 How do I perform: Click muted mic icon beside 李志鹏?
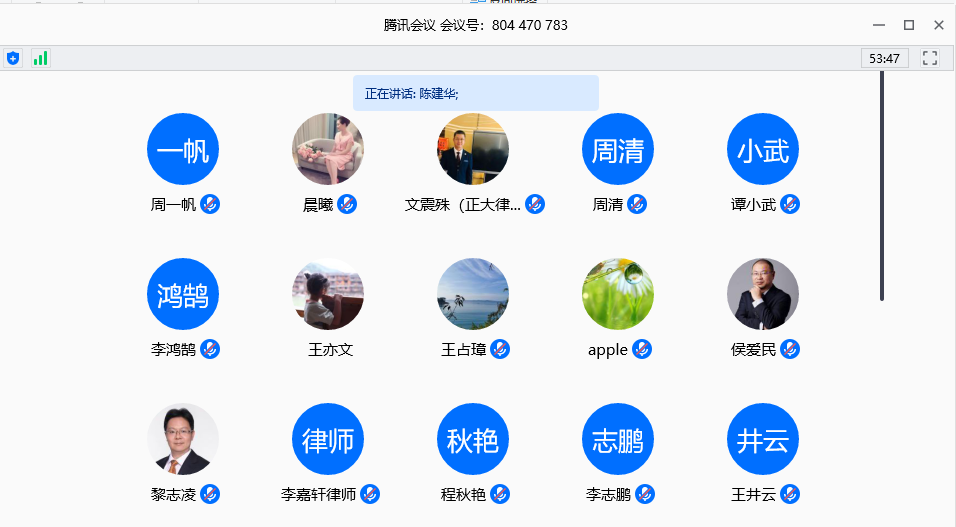coord(645,494)
